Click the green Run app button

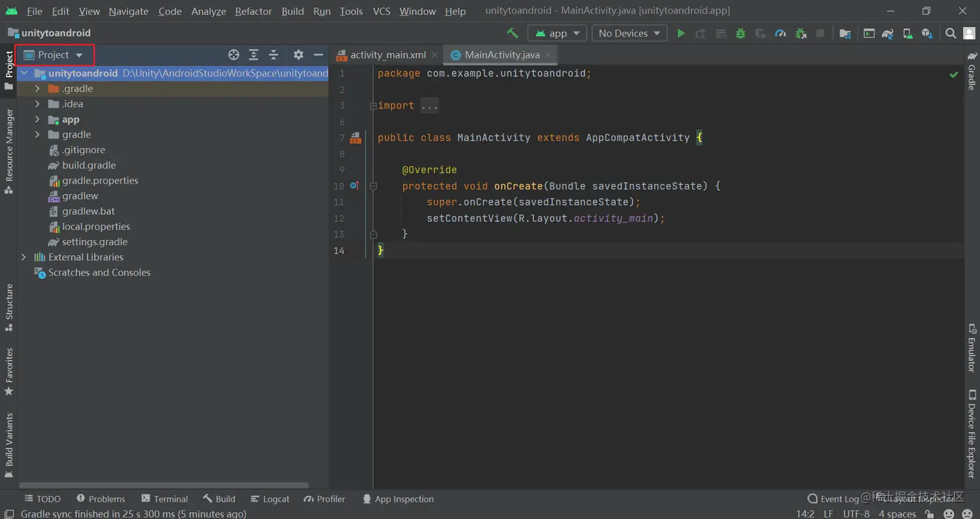pos(681,33)
